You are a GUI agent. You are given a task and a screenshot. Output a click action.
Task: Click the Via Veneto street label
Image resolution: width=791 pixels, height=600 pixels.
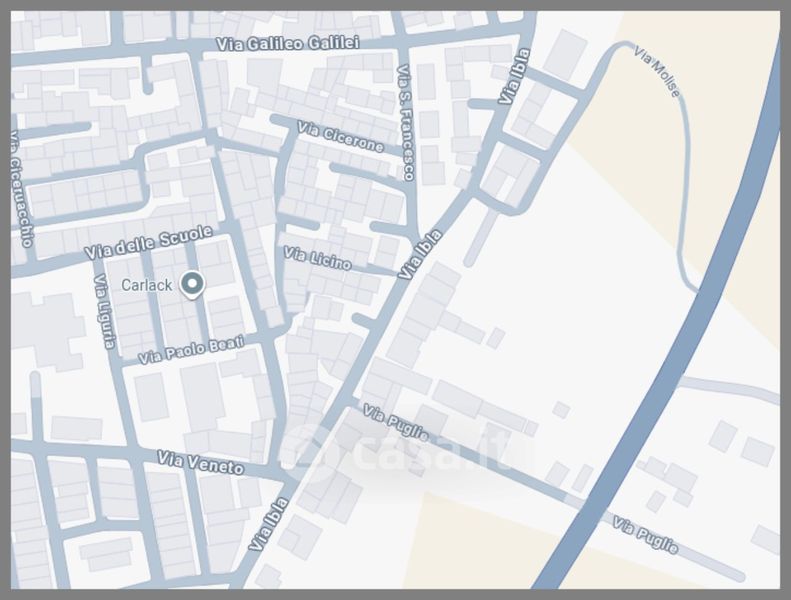pos(200,463)
